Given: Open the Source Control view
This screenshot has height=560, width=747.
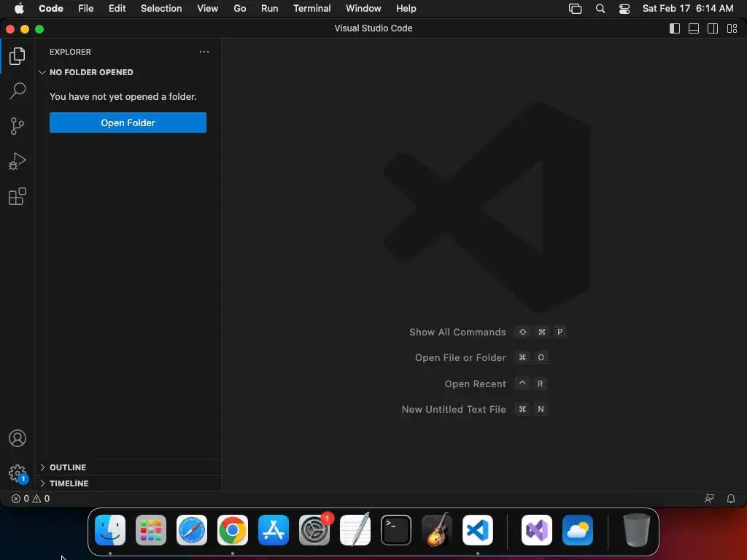Looking at the screenshot, I should (18, 126).
